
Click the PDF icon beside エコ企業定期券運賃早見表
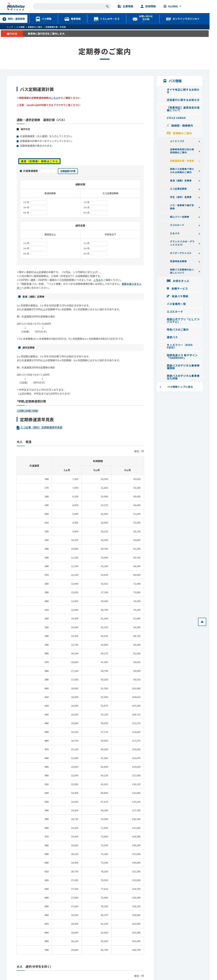(18, 428)
